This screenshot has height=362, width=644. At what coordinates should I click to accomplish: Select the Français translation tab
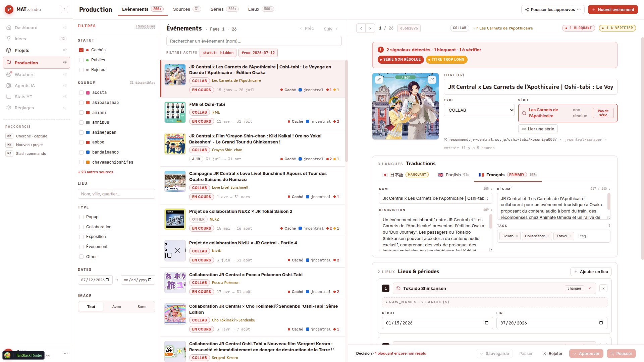click(x=507, y=175)
